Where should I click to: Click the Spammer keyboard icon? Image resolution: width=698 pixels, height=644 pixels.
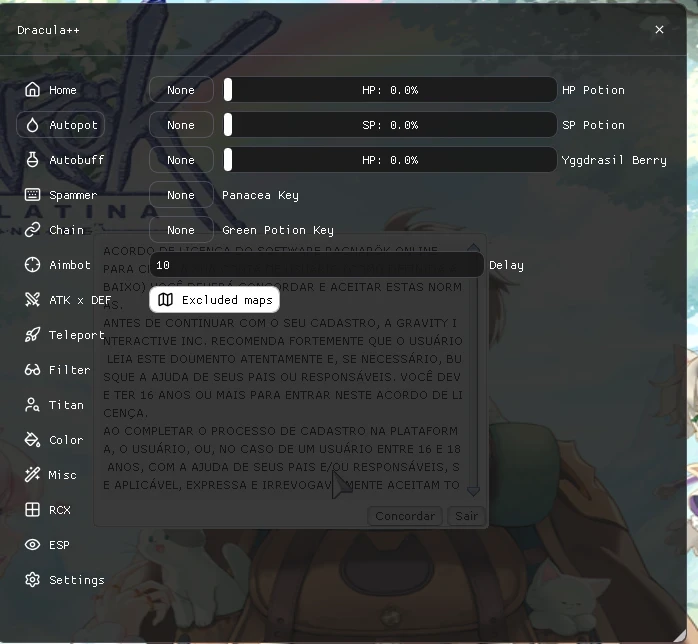point(32,194)
